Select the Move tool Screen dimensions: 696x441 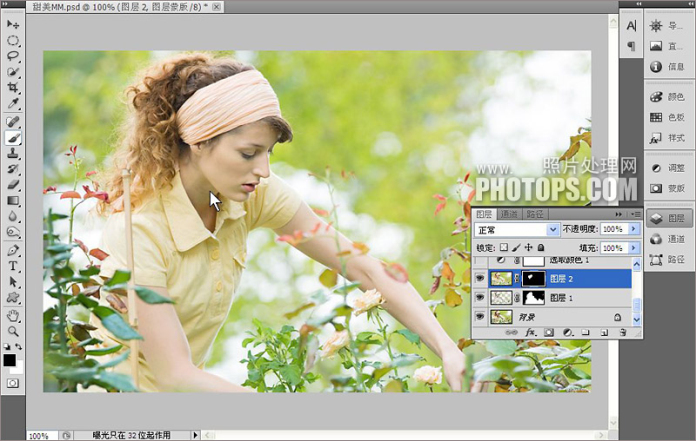pos(14,23)
